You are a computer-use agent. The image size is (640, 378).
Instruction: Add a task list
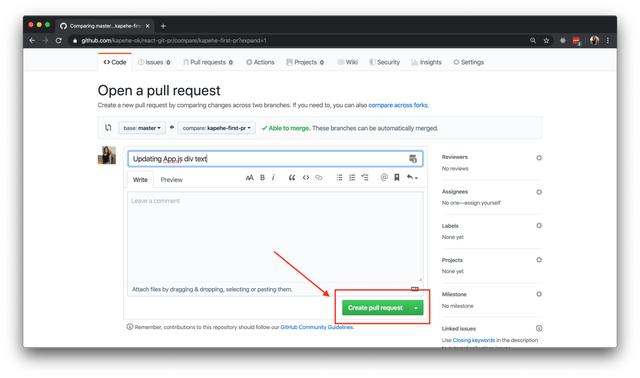click(364, 177)
